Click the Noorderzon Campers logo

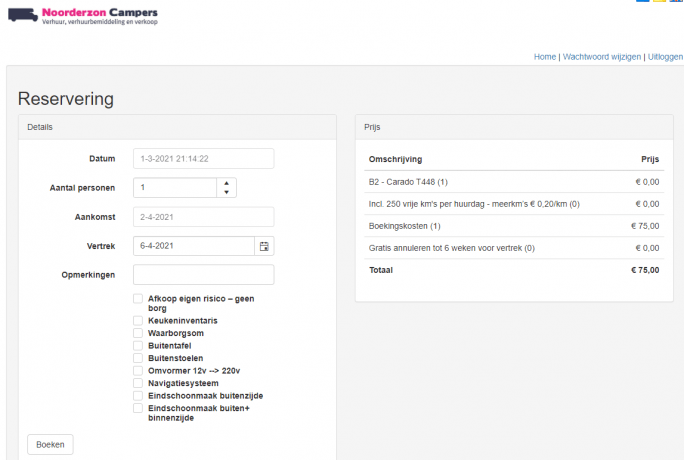tap(82, 15)
